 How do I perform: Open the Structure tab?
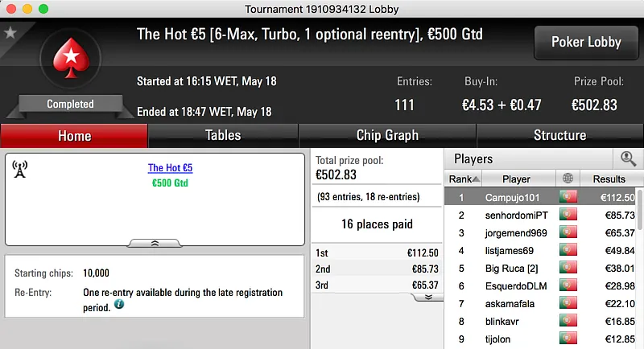[559, 135]
